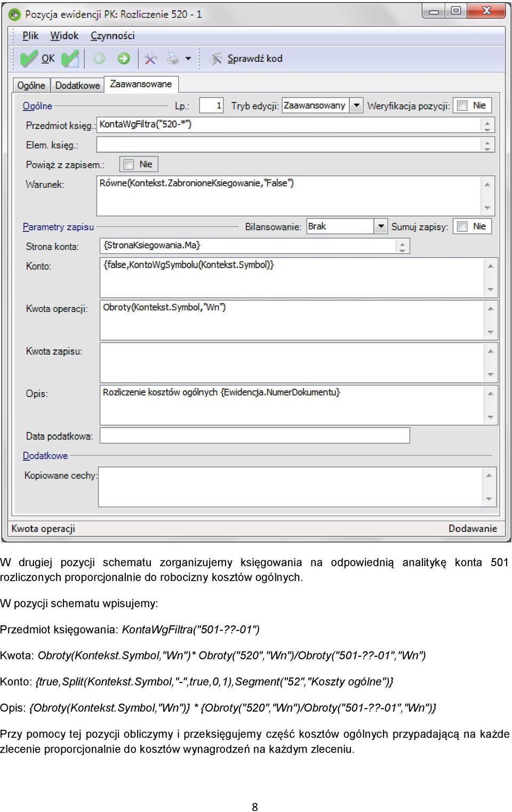512x812 pixels.
Task: Click the Dodatkowe section header link
Action: 45,456
